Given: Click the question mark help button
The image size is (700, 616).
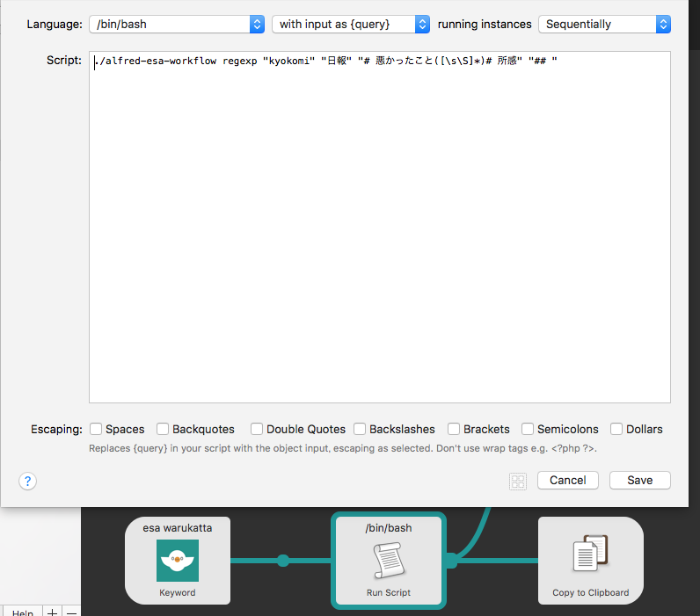Looking at the screenshot, I should (x=27, y=481).
